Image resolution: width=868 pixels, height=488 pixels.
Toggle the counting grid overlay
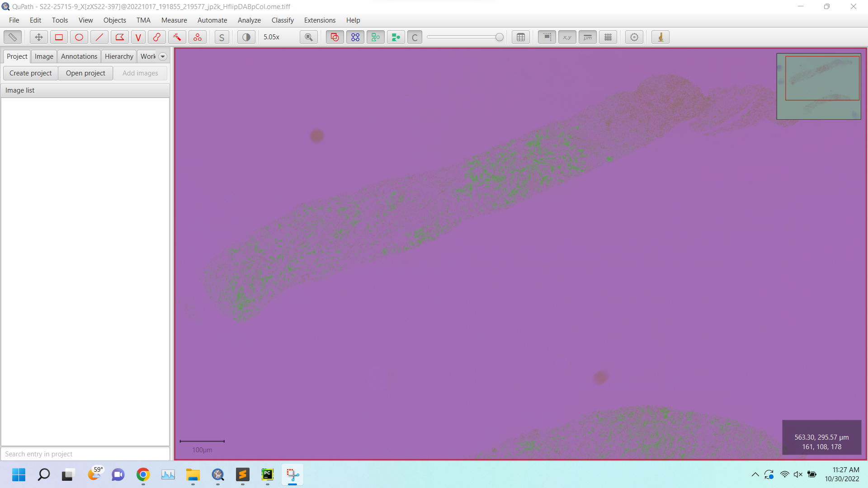(x=608, y=37)
